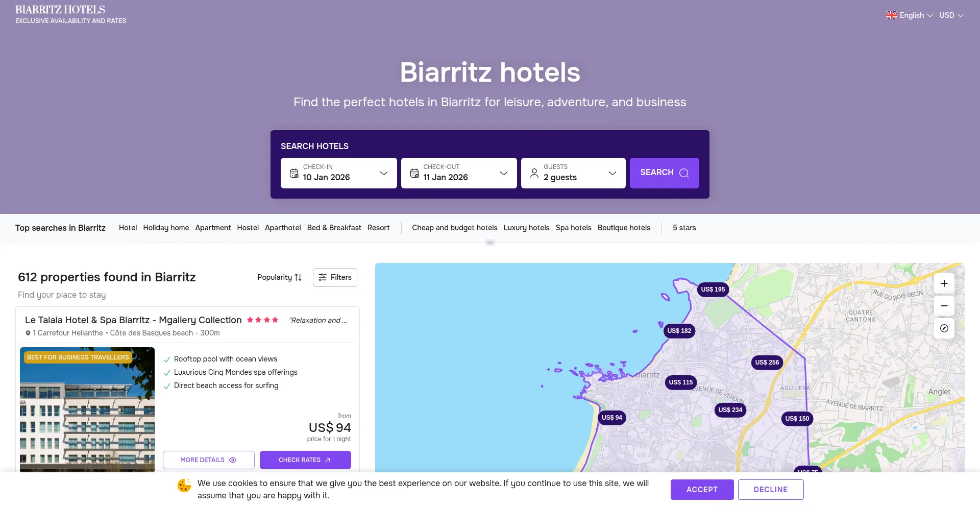Image resolution: width=980 pixels, height=507 pixels.
Task: Select the Spa hotels category
Action: 573,228
